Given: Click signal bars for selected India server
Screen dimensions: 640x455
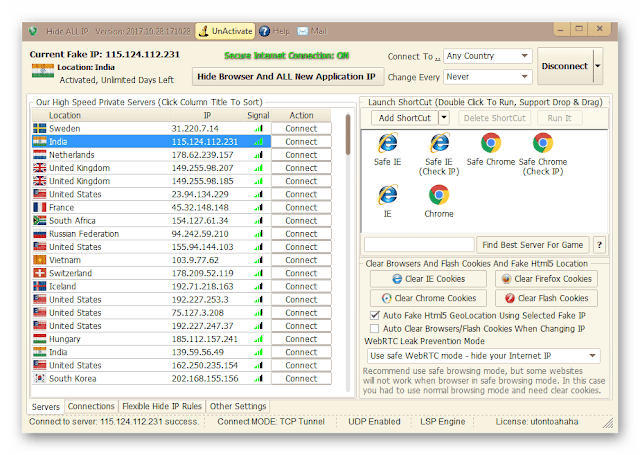Looking at the screenshot, I should [x=258, y=142].
